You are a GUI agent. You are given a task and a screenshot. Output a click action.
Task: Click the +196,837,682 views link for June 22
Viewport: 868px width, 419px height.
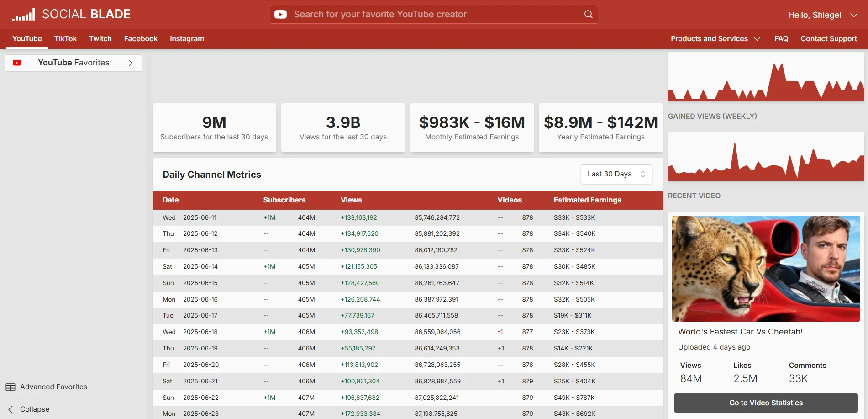pyautogui.click(x=360, y=398)
